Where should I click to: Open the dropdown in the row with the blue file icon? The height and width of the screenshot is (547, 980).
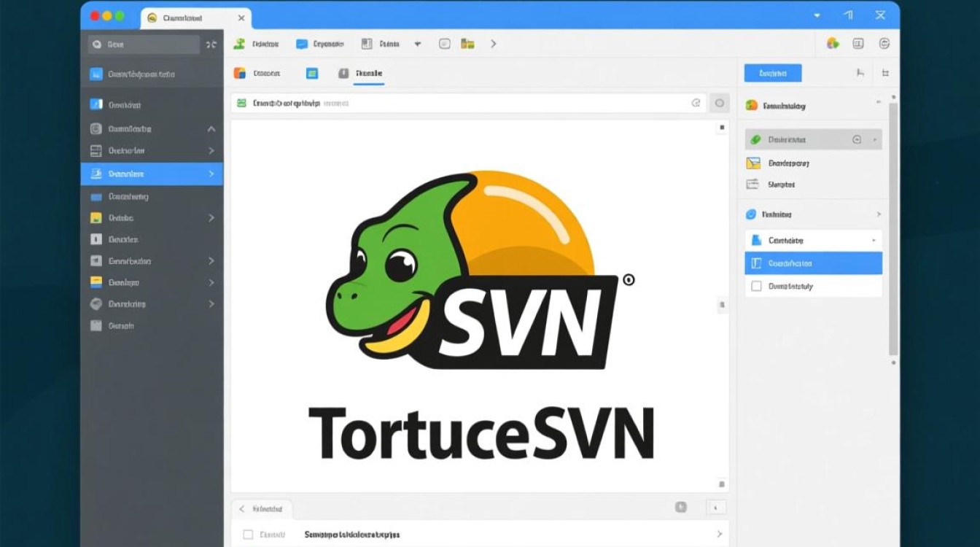click(x=874, y=240)
